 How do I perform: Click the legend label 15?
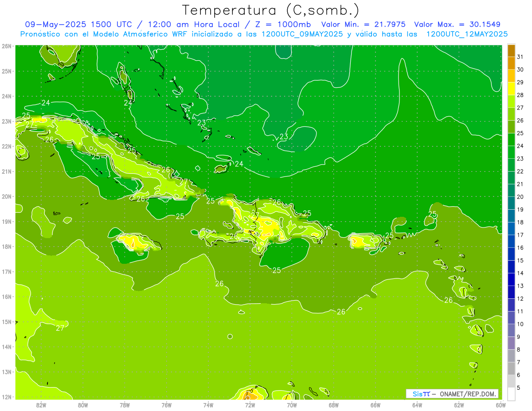(520, 260)
